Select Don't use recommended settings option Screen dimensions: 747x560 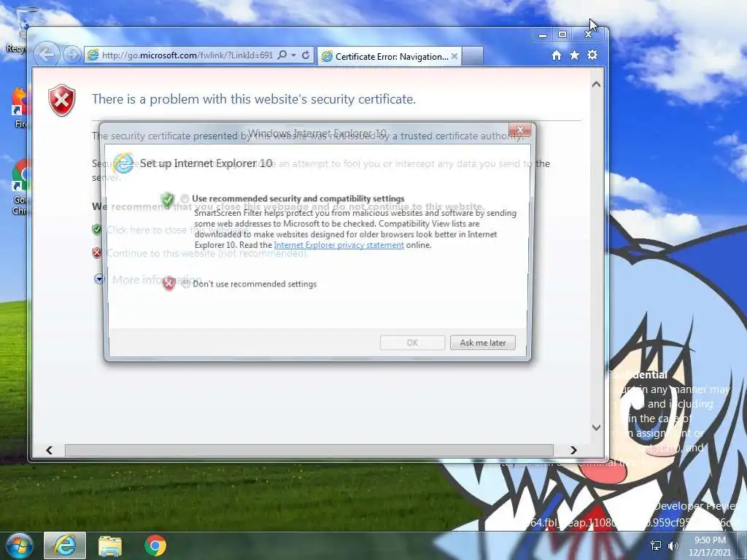pyautogui.click(x=186, y=284)
